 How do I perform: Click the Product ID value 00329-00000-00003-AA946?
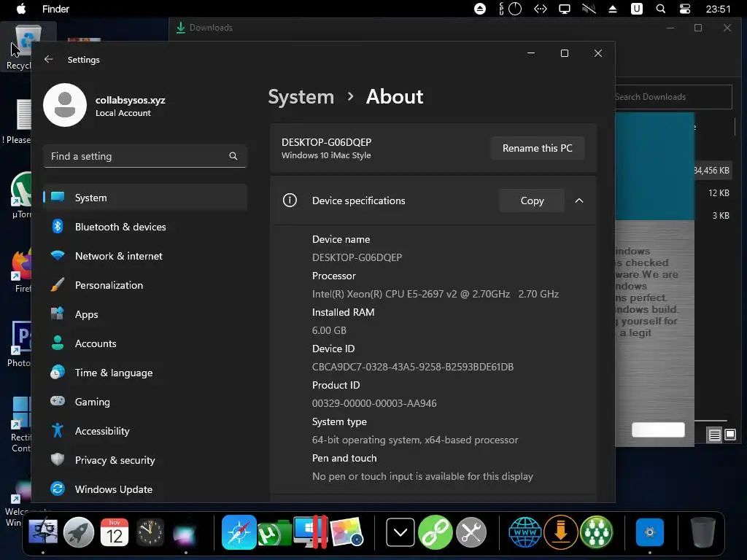click(374, 402)
